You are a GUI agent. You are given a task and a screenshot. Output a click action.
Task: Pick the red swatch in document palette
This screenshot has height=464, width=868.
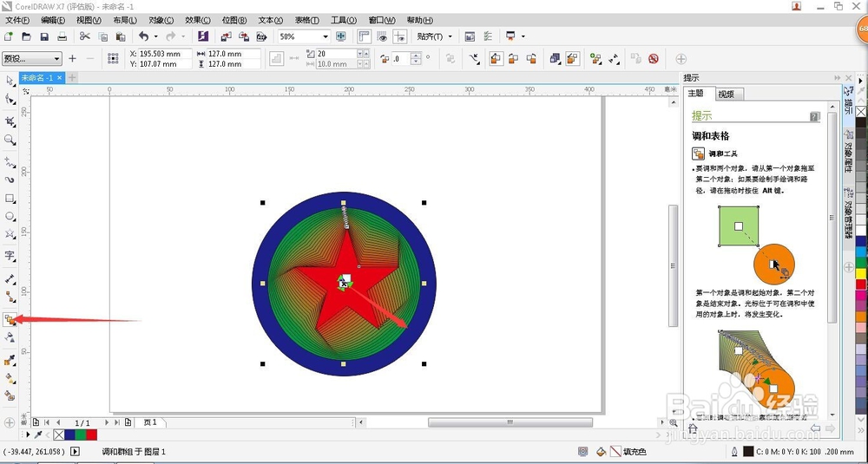(x=92, y=435)
